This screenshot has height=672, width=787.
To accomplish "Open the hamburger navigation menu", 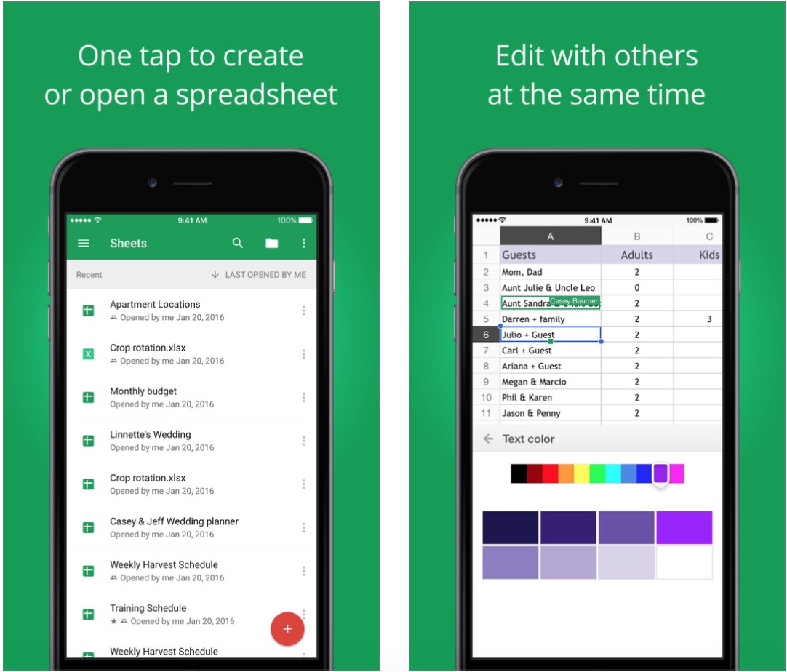I will (x=84, y=244).
